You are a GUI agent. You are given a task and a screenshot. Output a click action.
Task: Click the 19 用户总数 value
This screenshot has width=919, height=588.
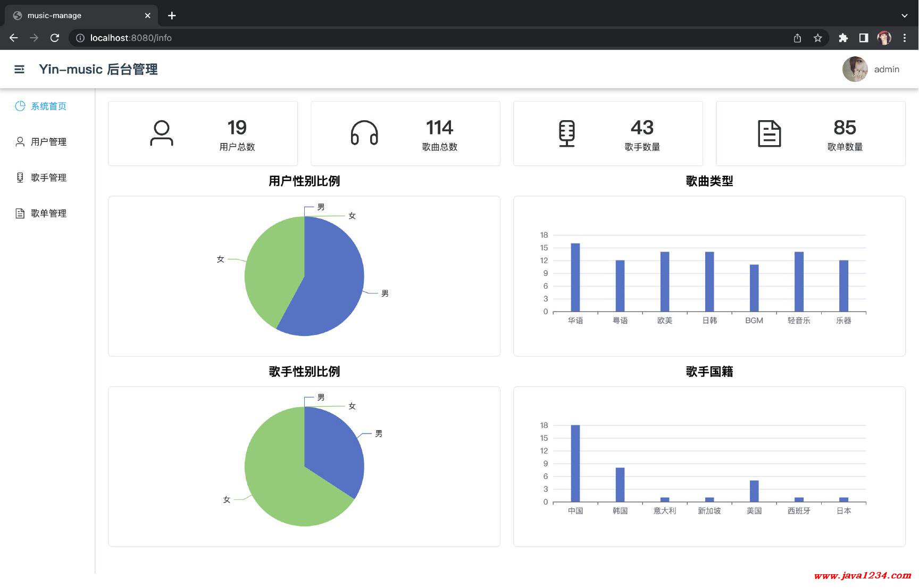pos(237,128)
